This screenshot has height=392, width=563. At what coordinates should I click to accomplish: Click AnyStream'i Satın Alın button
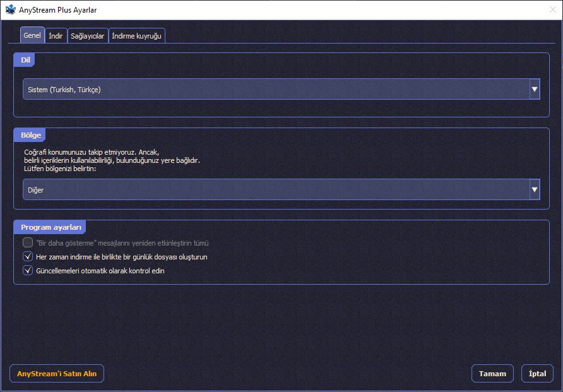(x=57, y=374)
